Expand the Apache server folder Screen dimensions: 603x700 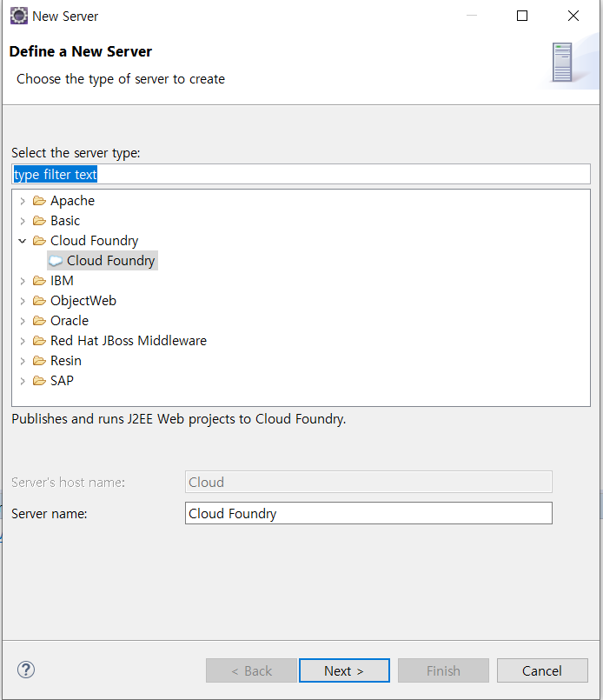tap(23, 202)
